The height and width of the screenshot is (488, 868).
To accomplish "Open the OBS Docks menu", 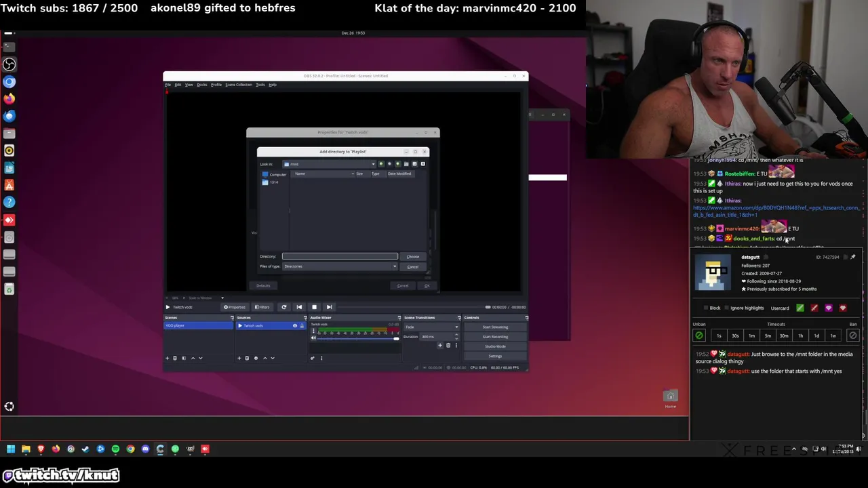I will 202,85.
